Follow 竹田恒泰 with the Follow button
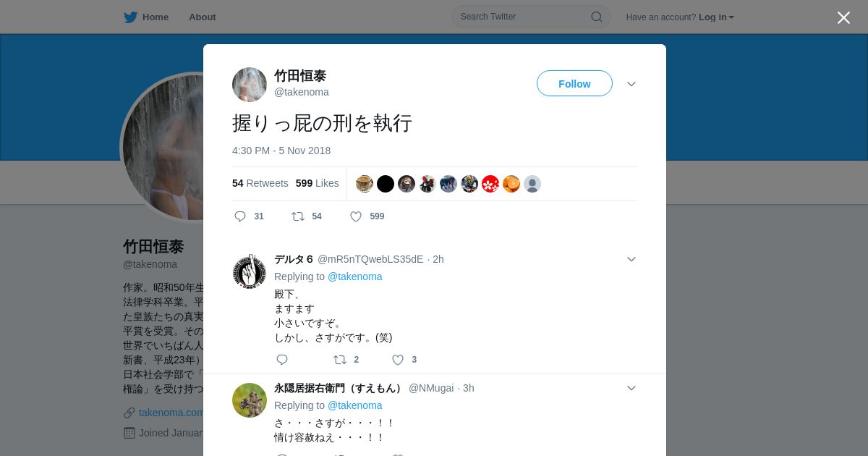Screen dimensions: 868x456 (574, 83)
